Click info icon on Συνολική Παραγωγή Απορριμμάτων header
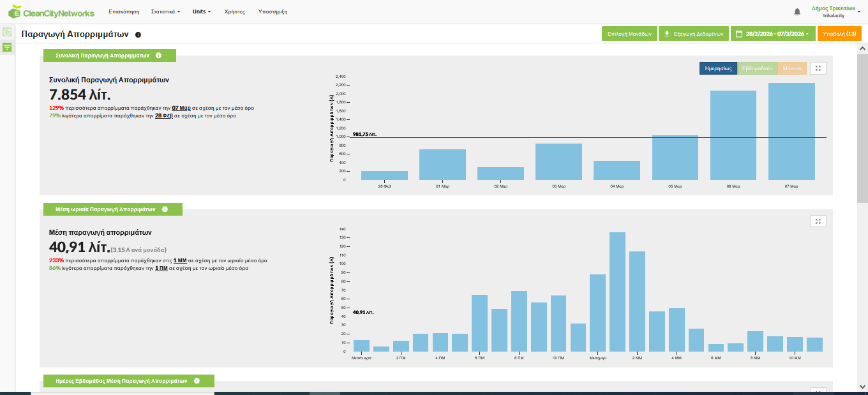This screenshot has height=395, width=868. [158, 56]
